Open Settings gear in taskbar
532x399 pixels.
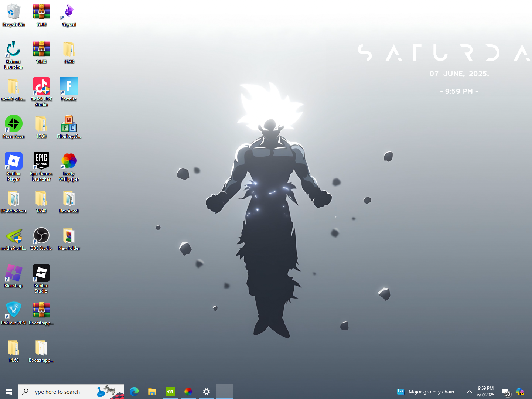[x=207, y=392]
